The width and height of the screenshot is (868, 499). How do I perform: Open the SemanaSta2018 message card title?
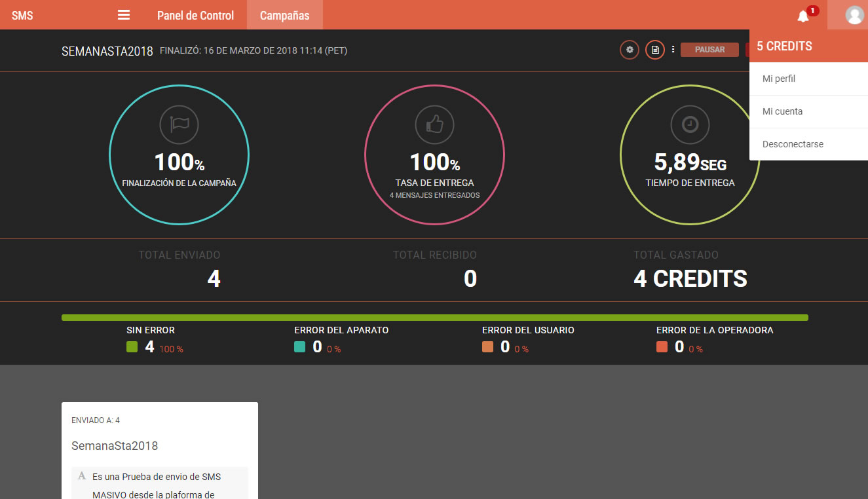(115, 446)
